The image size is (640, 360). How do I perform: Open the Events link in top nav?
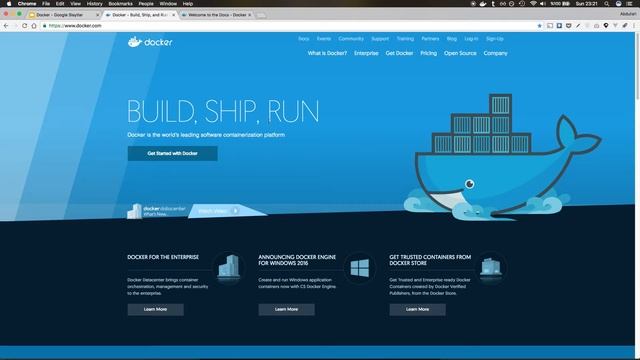[x=324, y=39]
